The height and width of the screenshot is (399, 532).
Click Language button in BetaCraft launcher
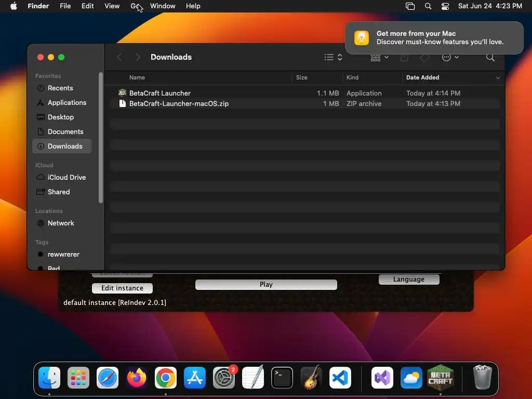409,279
